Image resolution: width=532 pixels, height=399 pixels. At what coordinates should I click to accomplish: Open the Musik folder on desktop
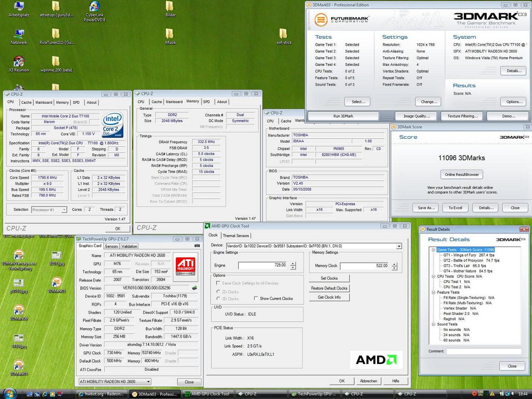170,36
